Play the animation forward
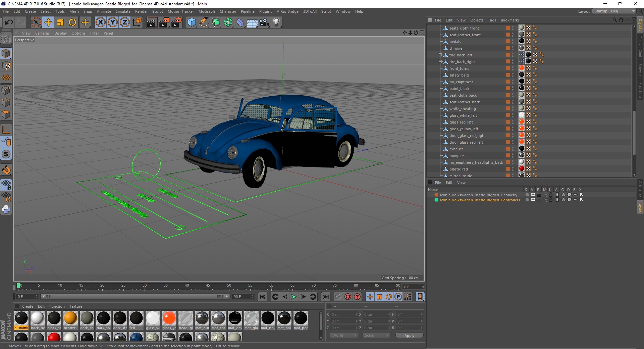 (x=294, y=297)
